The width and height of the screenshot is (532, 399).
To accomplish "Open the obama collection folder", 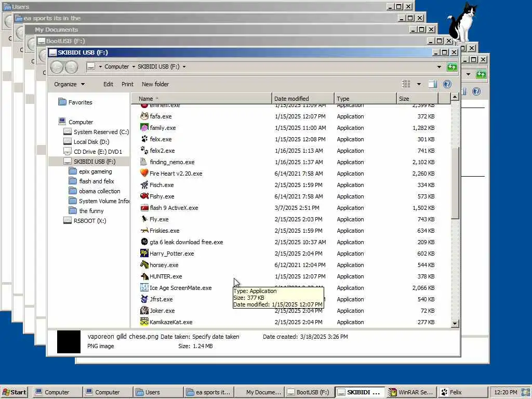I will [x=95, y=191].
